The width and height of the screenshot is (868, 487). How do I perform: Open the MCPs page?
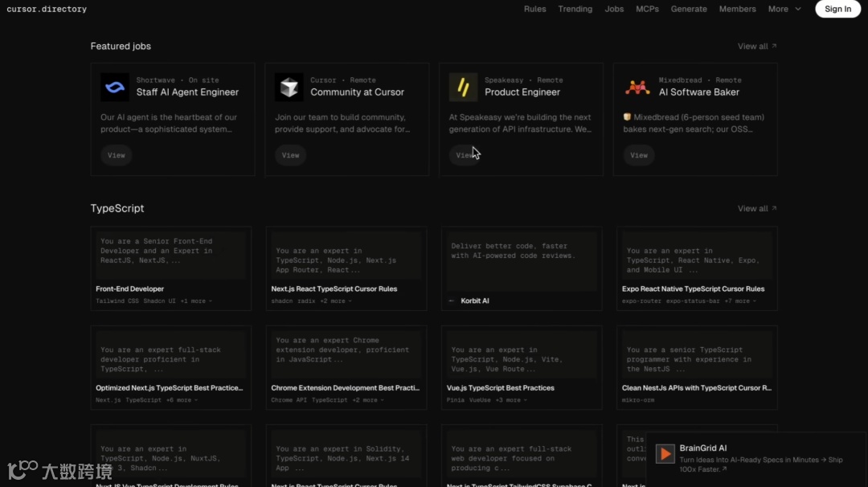tap(647, 9)
